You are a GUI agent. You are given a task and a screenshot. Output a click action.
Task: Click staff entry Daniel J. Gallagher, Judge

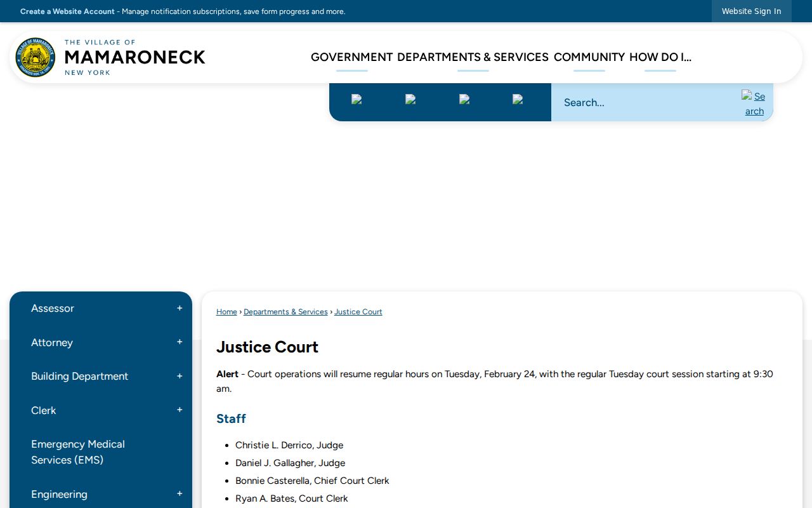[290, 463]
